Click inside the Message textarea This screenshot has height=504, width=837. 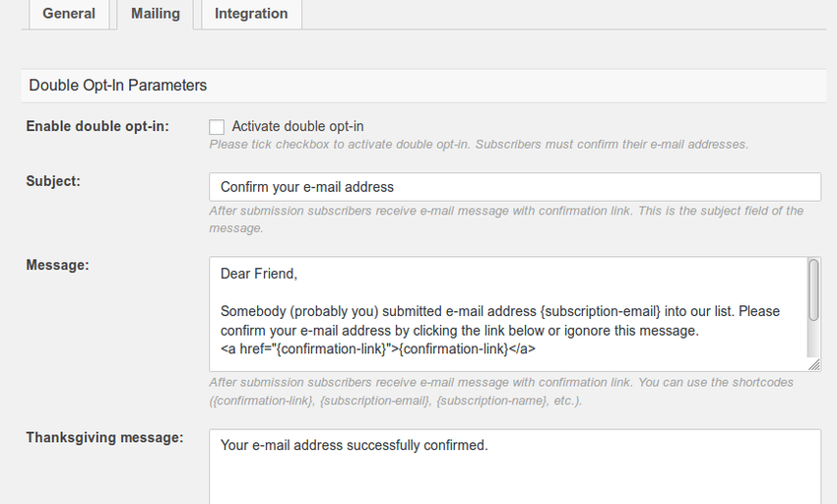click(x=508, y=314)
